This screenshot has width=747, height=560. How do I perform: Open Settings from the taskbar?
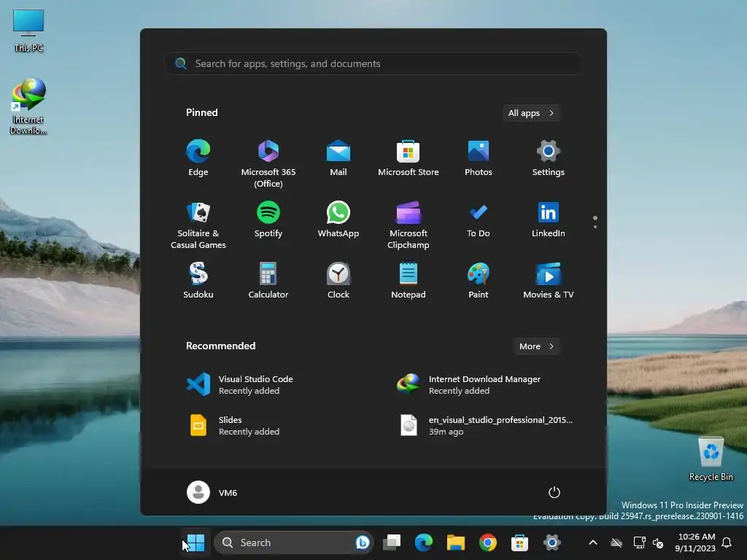point(551,542)
